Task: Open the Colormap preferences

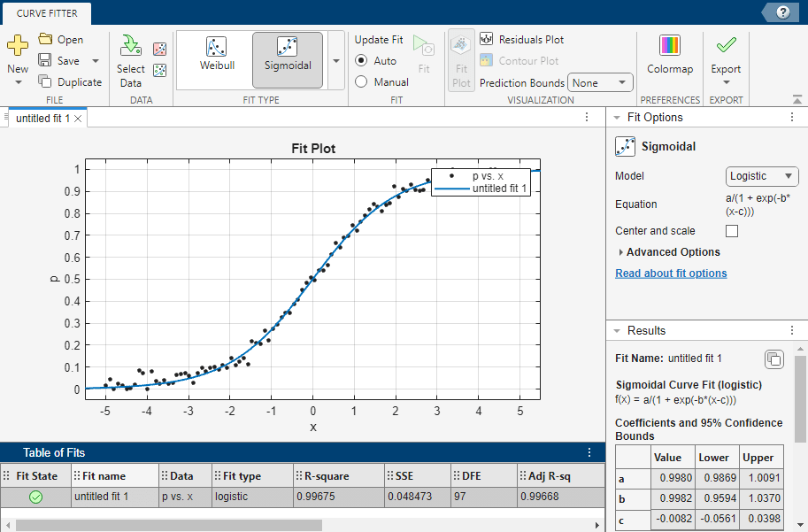Action: click(x=670, y=54)
